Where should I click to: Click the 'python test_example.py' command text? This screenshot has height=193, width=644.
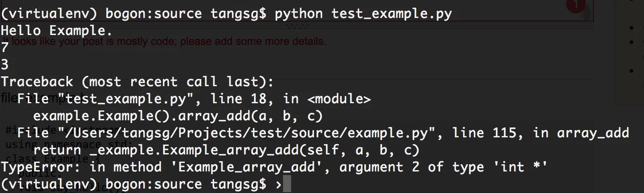tap(363, 14)
